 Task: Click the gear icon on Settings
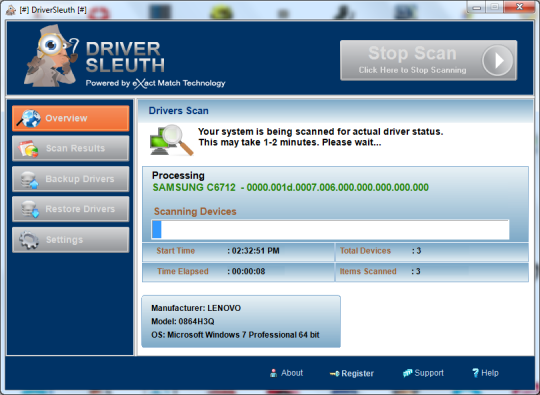click(x=29, y=240)
